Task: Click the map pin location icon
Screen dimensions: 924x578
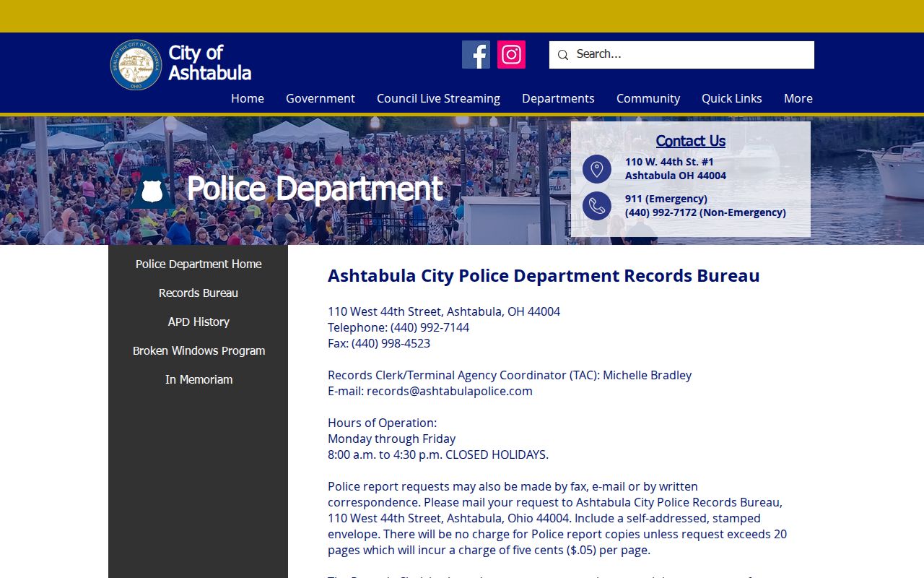Action: tap(597, 169)
